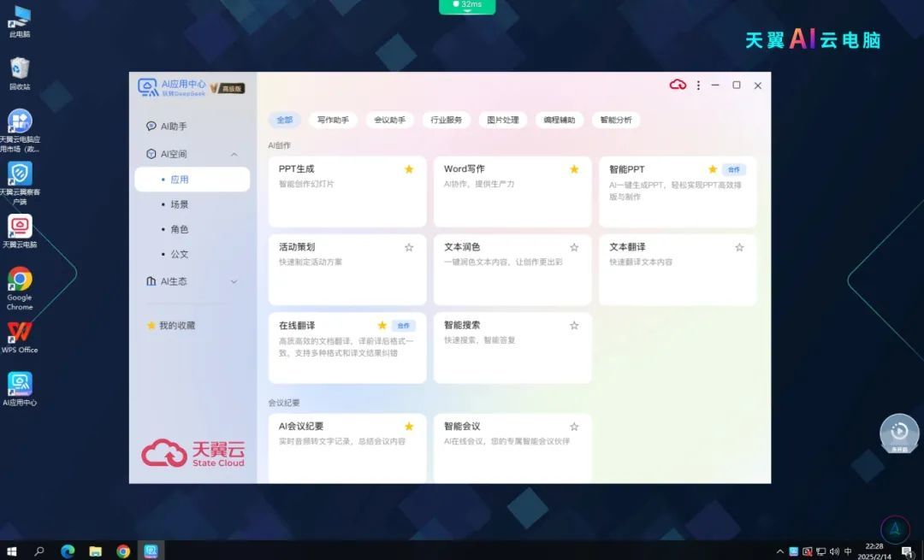Favorite 文本翻译 with its star

[739, 247]
